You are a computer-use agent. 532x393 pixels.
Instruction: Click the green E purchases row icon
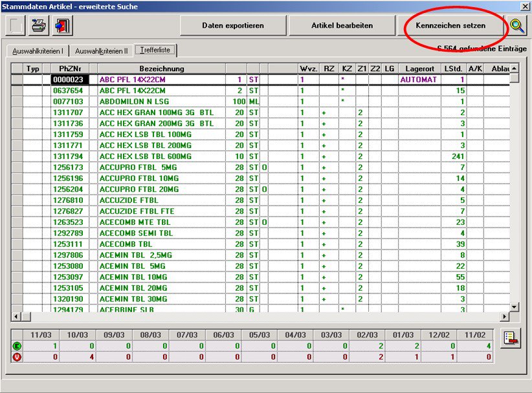[x=17, y=346]
